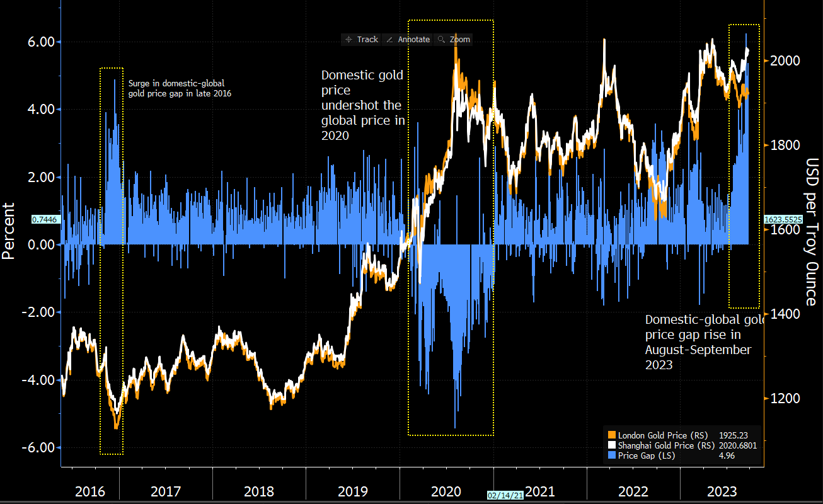Click the white Shanghai Gold Price swatch
This screenshot has width=823, height=504.
611,445
